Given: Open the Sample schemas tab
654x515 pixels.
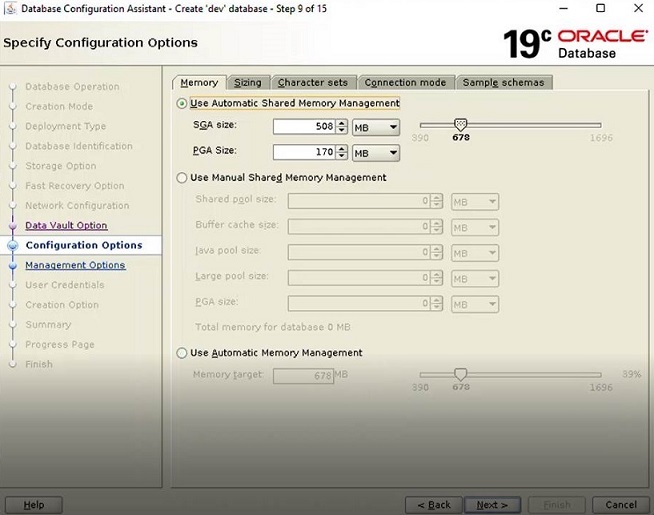Looking at the screenshot, I should (x=503, y=83).
